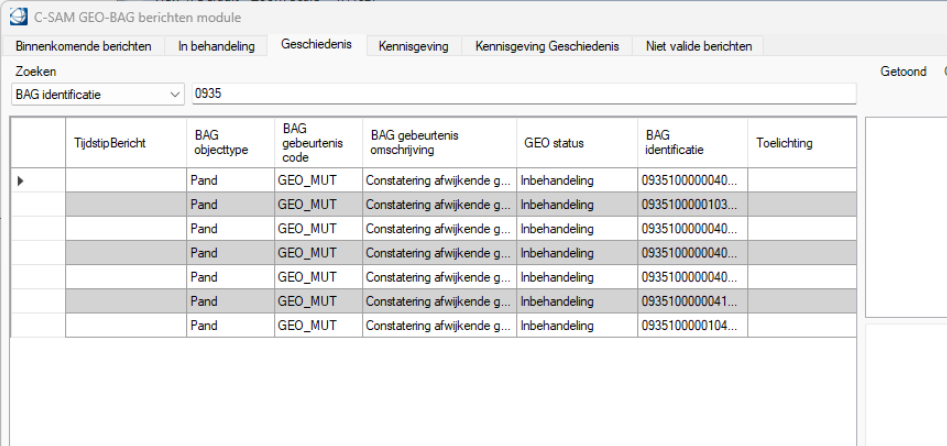This screenshot has width=947, height=446.
Task: Select the cell 0935100000104...
Action: [693, 325]
